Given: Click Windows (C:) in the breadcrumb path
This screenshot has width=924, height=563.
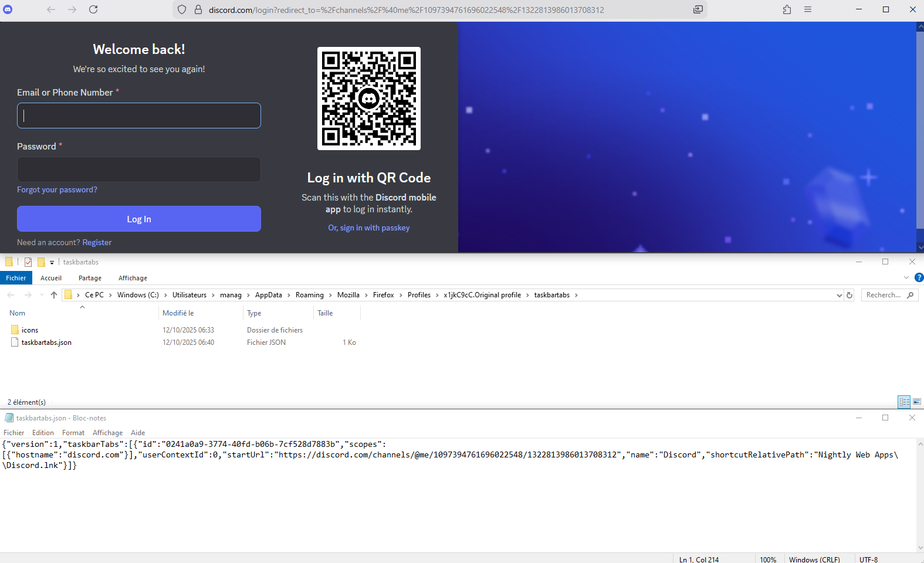Looking at the screenshot, I should click(138, 295).
